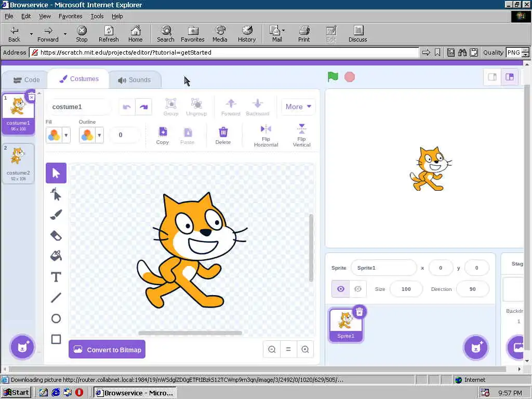Reset canvas zoom with equals button
This screenshot has height=399, width=532.
point(288,349)
